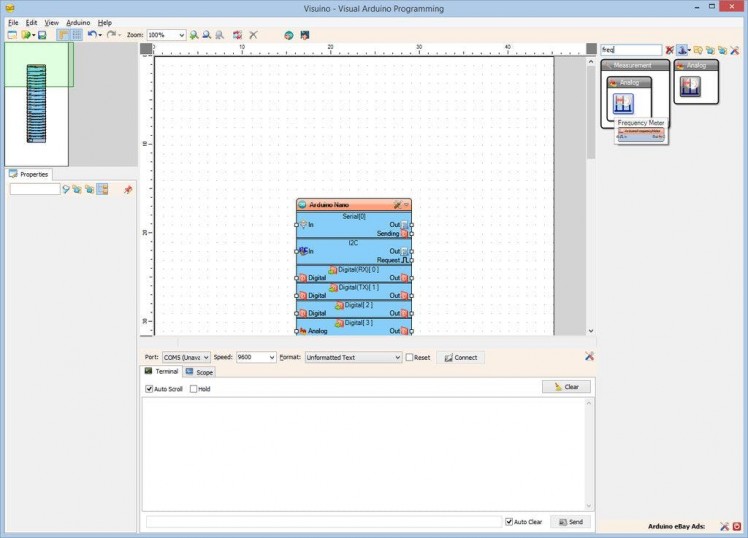Click the Zoom In magnifier icon
This screenshot has width=748, height=538.
pyautogui.click(x=194, y=35)
